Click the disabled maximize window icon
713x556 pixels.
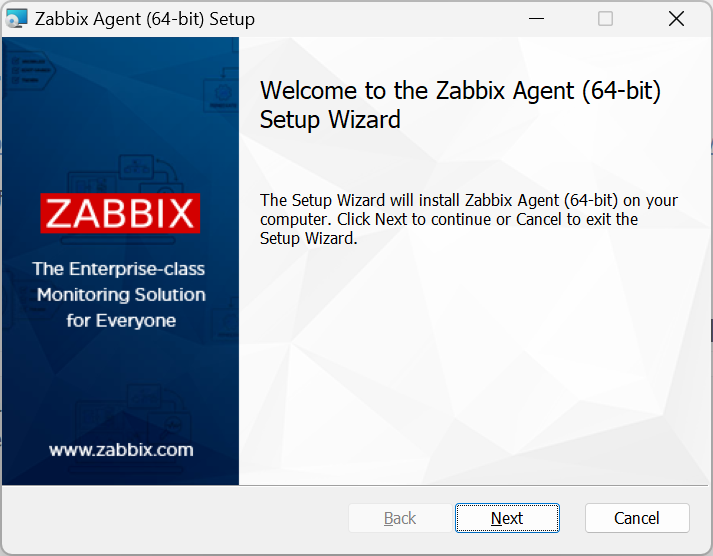tap(605, 19)
